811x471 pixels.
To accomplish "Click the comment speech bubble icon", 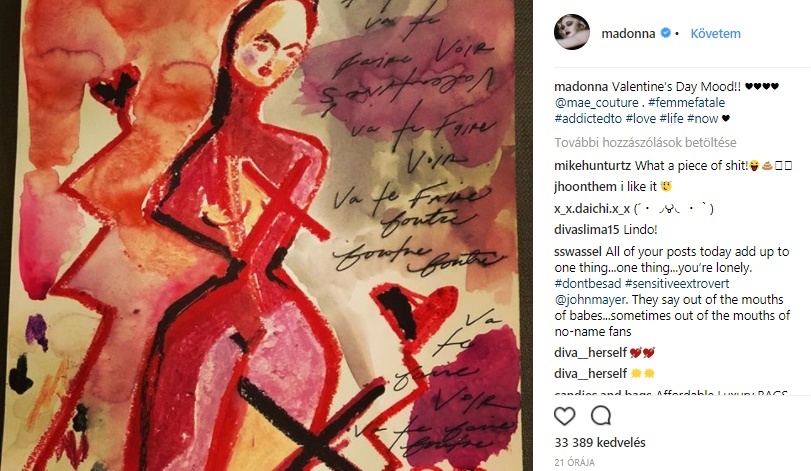I will [601, 416].
